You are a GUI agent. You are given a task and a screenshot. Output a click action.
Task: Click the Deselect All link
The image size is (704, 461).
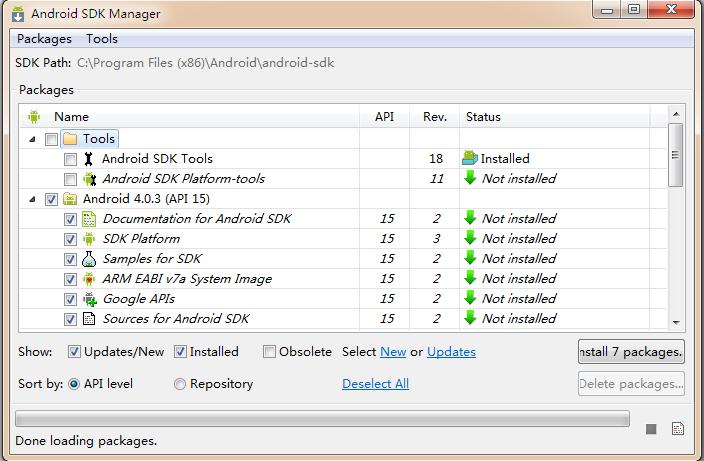point(375,384)
